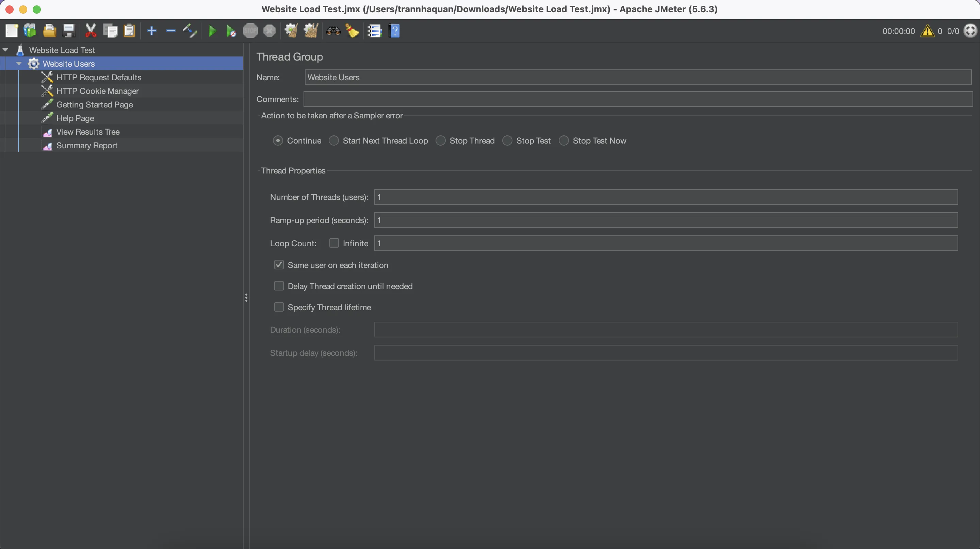Click the blue plus Expand All icon
Image resolution: width=980 pixels, height=549 pixels.
tap(151, 31)
